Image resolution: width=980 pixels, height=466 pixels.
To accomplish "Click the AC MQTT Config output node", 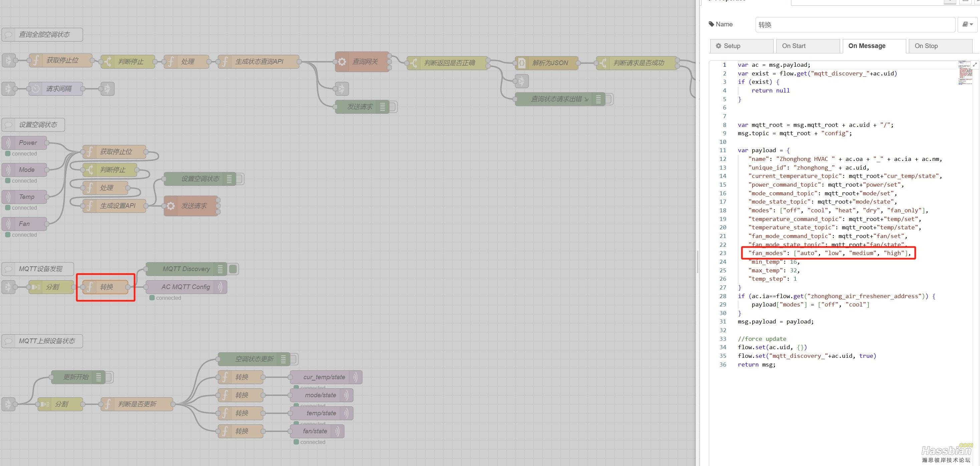I will pos(186,287).
